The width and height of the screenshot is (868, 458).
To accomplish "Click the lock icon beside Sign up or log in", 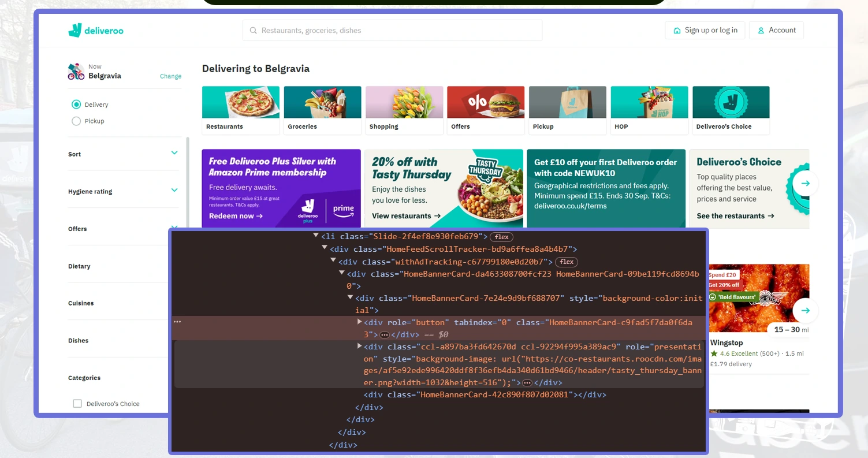I will 678,30.
